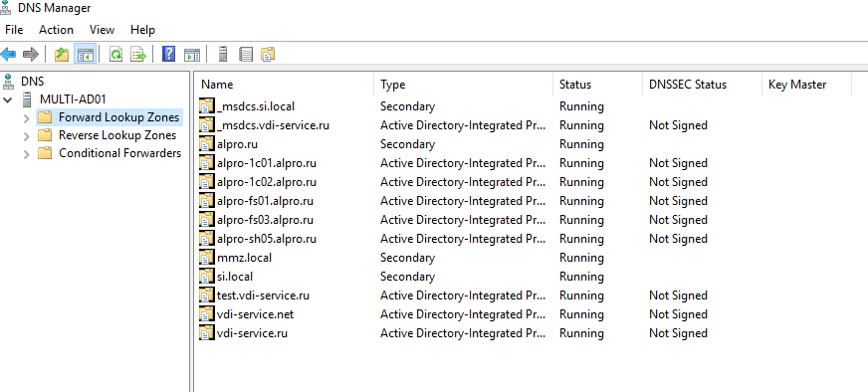The width and height of the screenshot is (868, 392).
Task: Click the zone icon beside alpro.ru
Action: (206, 144)
